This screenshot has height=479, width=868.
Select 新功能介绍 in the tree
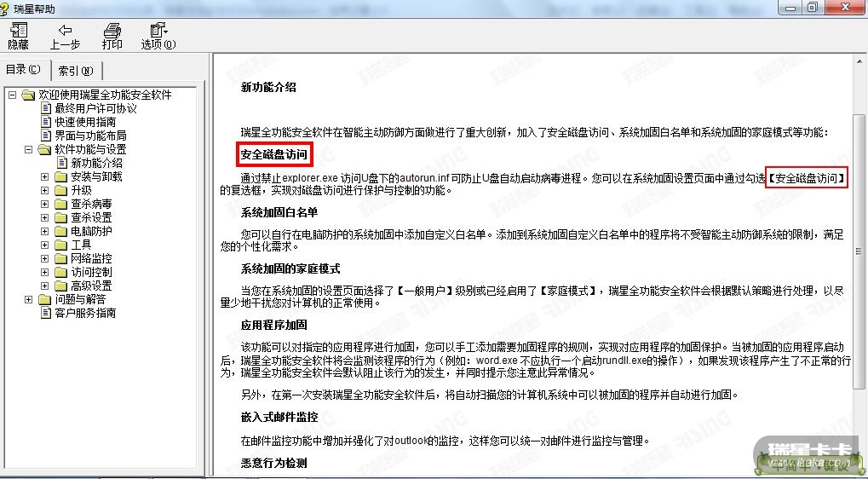tap(97, 163)
